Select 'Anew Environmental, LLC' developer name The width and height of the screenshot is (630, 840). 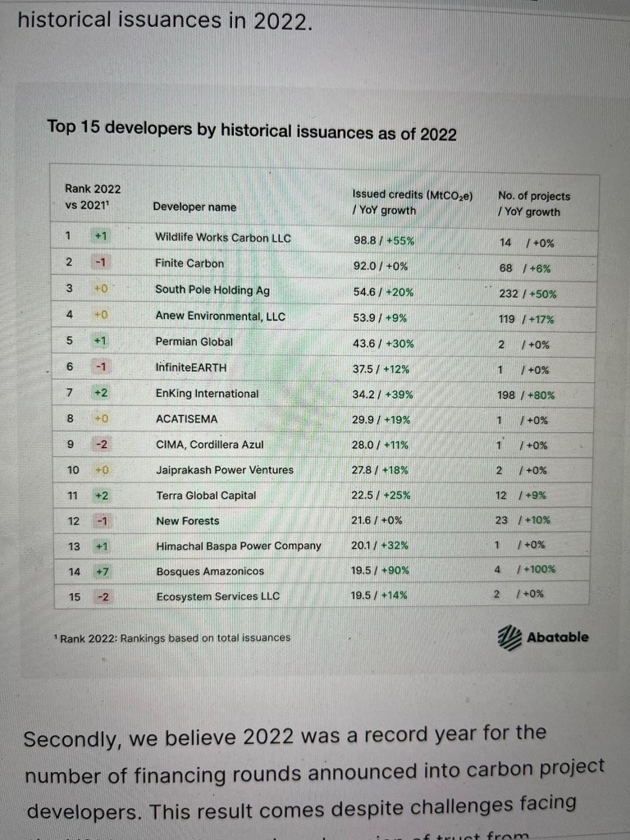(220, 316)
